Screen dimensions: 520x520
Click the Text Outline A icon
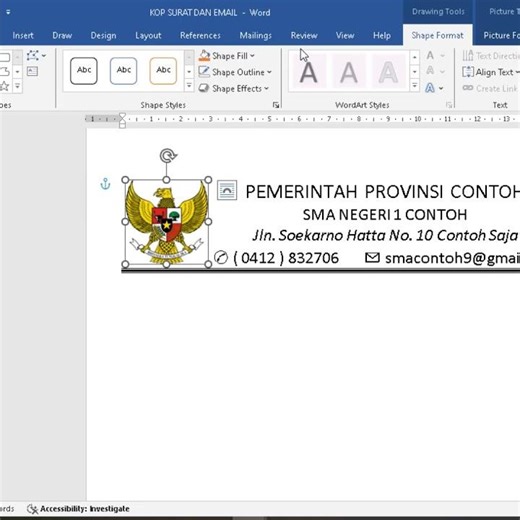pyautogui.click(x=430, y=71)
